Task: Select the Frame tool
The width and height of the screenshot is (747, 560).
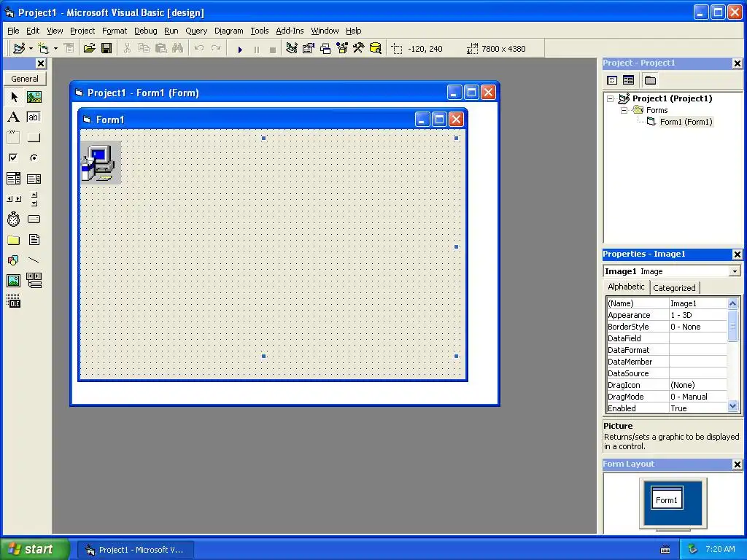Action: 14,138
